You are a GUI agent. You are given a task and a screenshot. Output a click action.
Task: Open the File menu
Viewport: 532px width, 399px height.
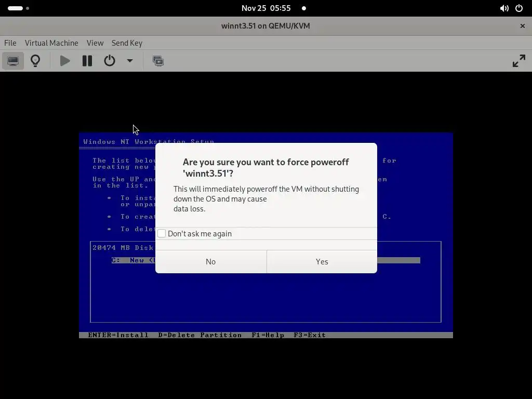tap(10, 43)
